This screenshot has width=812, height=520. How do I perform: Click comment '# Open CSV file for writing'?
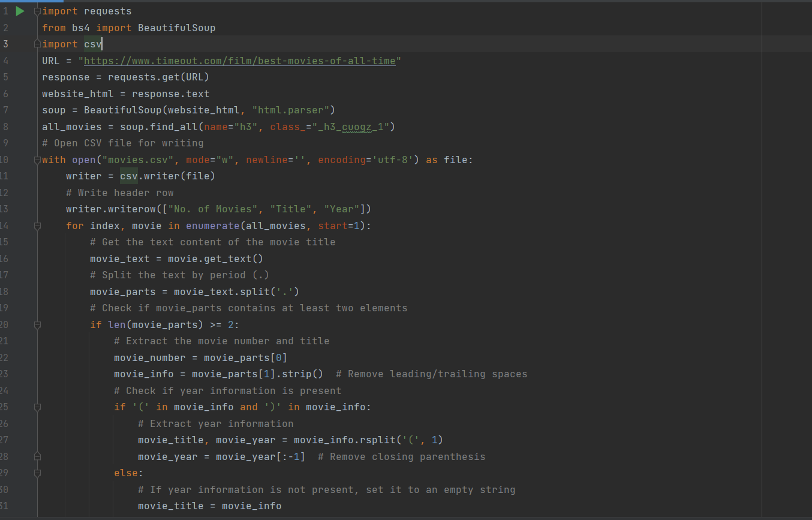click(123, 143)
